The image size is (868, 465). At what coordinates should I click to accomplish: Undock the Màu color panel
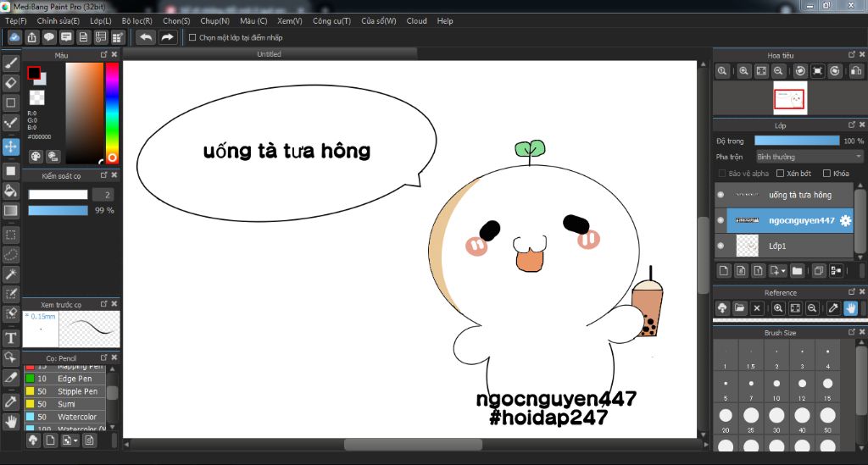[x=103, y=55]
